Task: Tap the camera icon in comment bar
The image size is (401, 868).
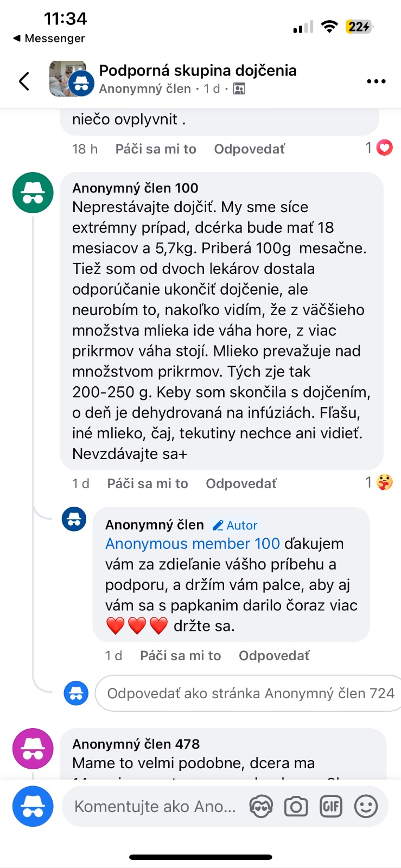Action: point(296,807)
